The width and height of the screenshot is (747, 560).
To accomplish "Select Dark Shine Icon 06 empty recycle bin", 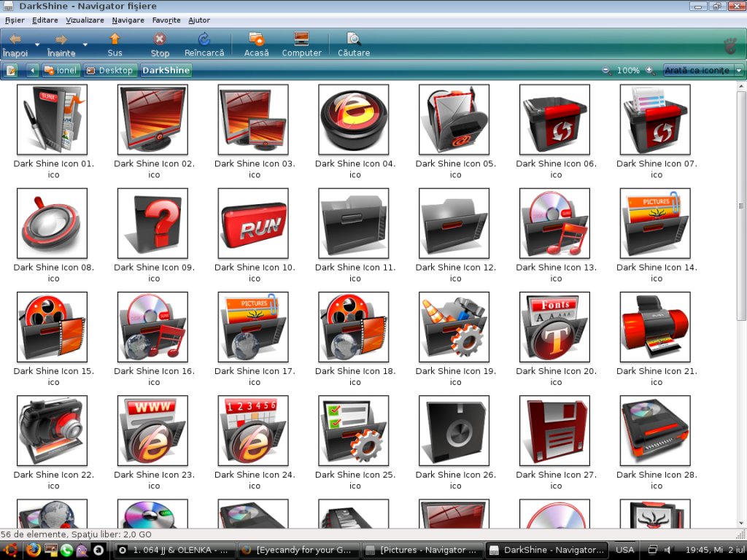I will click(554, 120).
